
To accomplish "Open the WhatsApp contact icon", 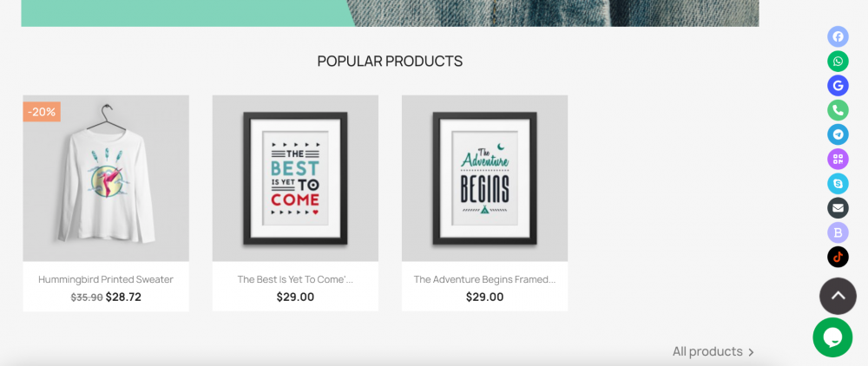I will tap(838, 61).
